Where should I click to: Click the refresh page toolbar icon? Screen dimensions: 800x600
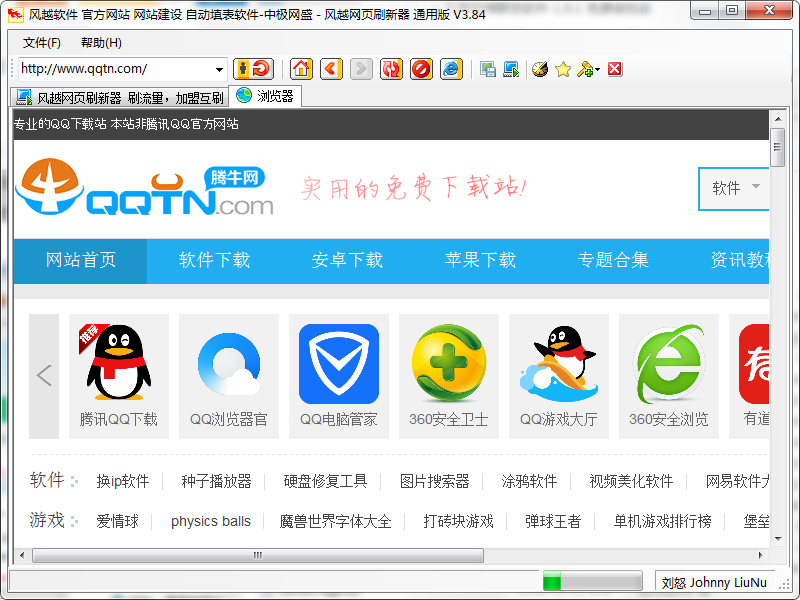coord(392,69)
